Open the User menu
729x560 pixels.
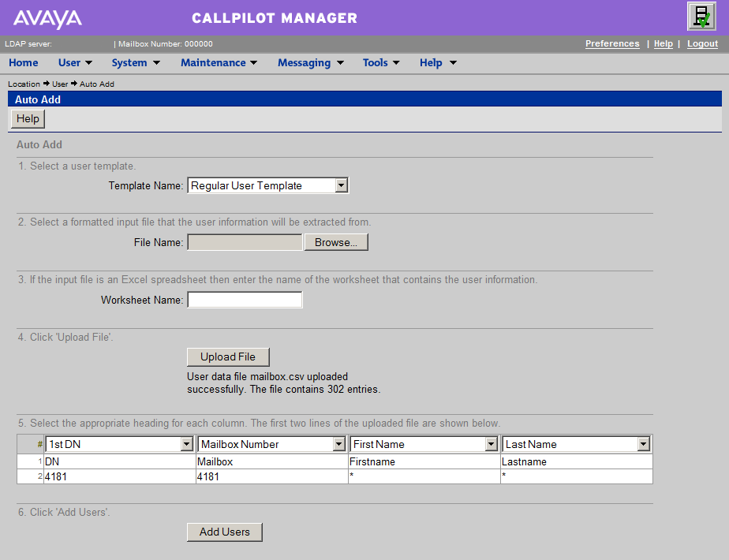point(75,63)
